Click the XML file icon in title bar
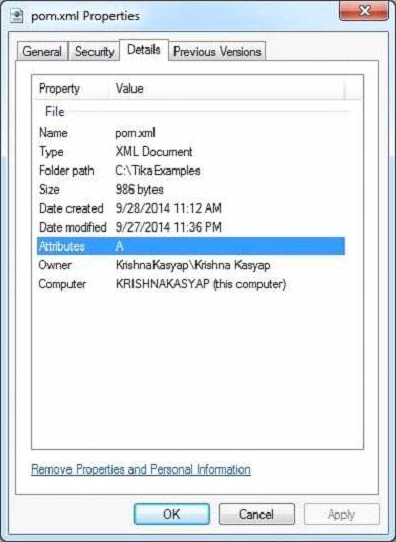The image size is (396, 542). (17, 16)
